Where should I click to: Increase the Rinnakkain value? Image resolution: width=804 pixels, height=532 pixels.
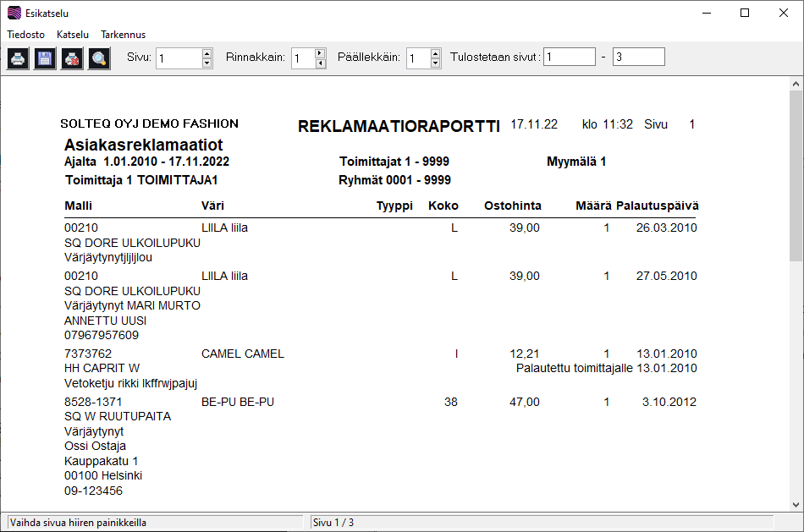tap(320, 53)
